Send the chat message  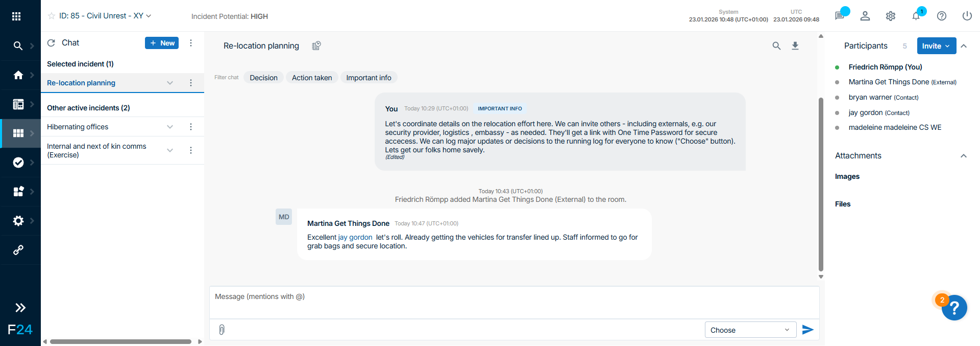tap(807, 330)
